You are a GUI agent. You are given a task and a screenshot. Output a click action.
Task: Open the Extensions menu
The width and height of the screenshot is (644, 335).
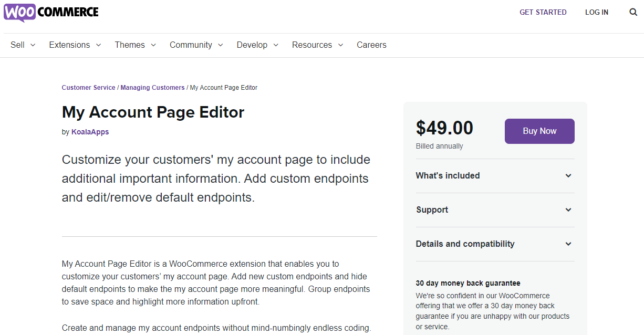click(x=75, y=45)
